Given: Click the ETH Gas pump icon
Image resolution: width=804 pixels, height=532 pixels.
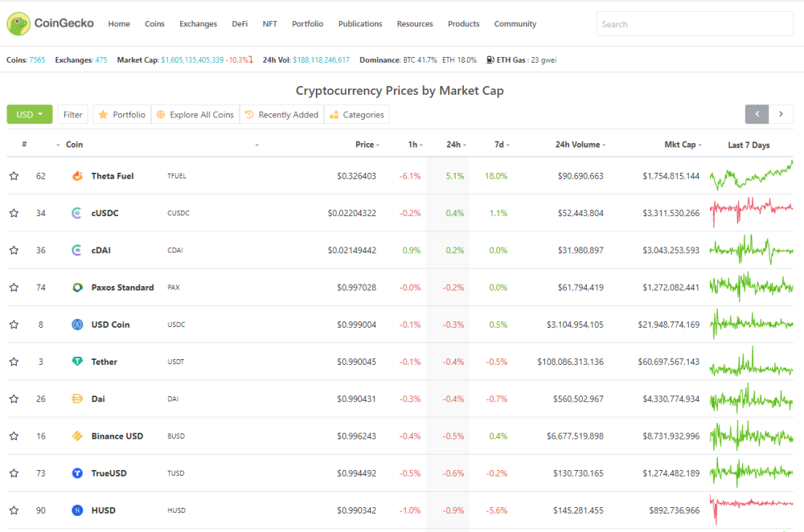Looking at the screenshot, I should tap(490, 60).
